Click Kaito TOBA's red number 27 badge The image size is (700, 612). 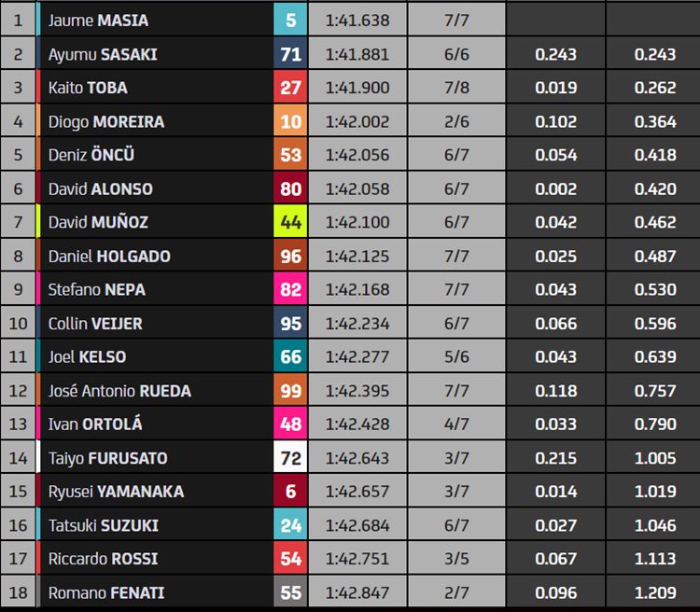click(290, 88)
